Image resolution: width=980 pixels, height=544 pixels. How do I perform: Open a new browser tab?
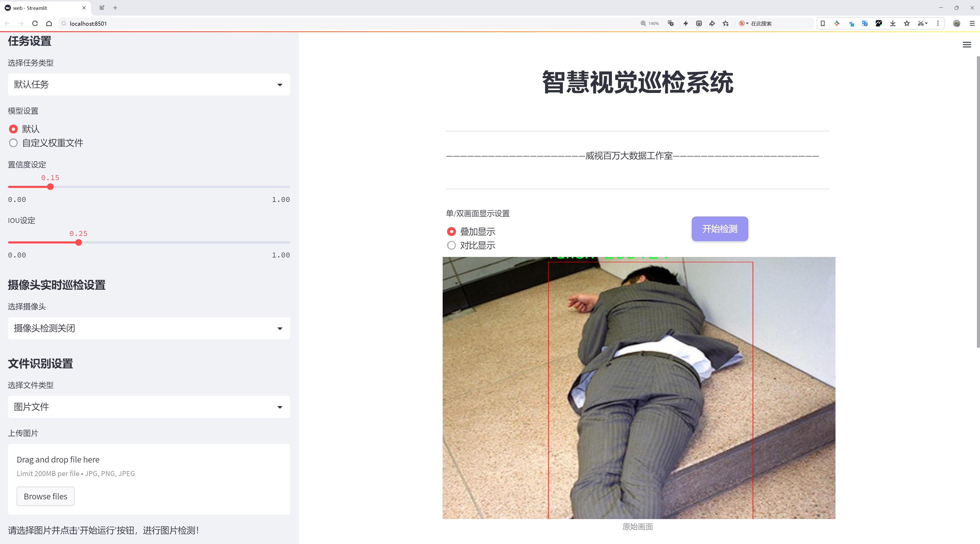(115, 8)
